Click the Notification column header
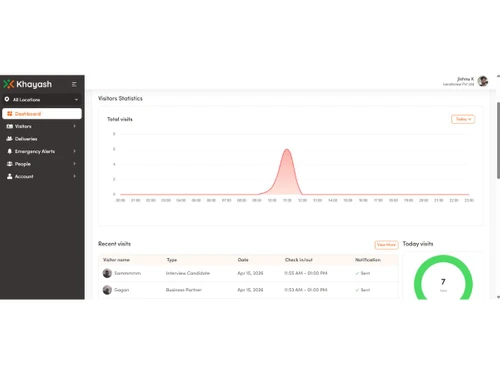500x375 pixels. [368, 260]
